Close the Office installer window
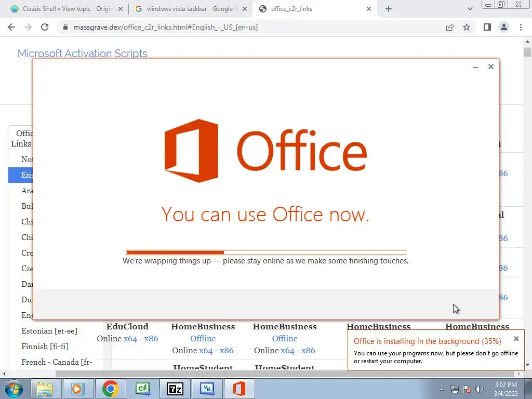The height and width of the screenshot is (399, 532). point(490,66)
